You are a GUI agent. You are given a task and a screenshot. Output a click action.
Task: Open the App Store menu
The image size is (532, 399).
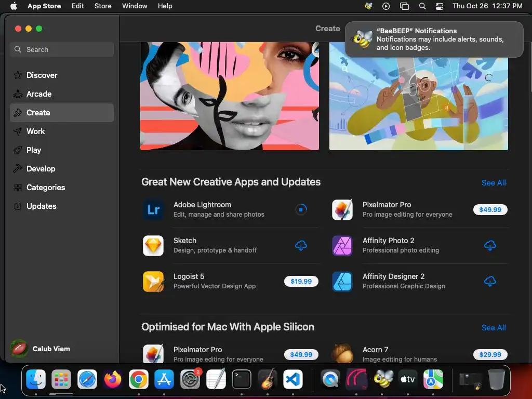point(44,6)
